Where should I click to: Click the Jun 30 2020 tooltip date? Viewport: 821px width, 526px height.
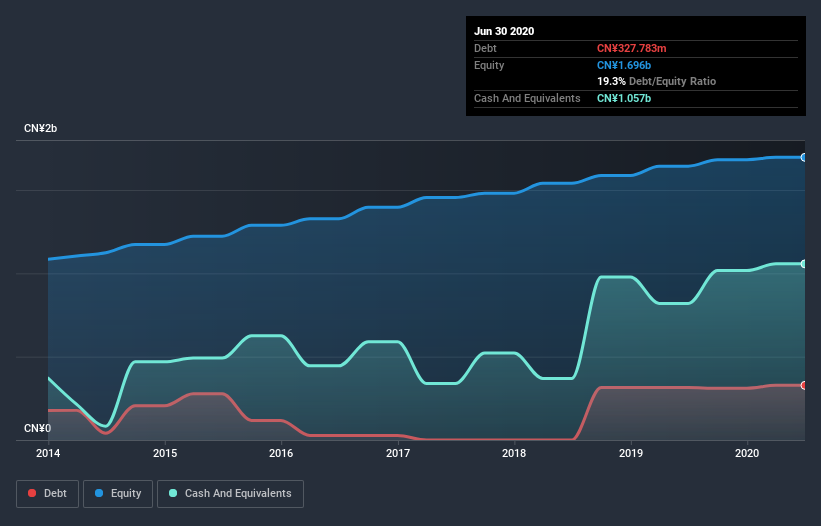pyautogui.click(x=504, y=31)
